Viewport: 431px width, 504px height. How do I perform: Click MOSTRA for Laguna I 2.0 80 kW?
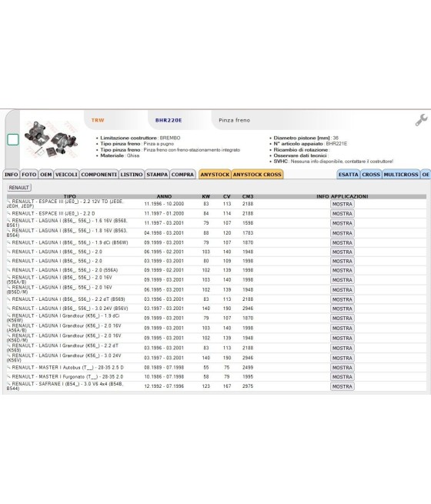click(x=342, y=262)
